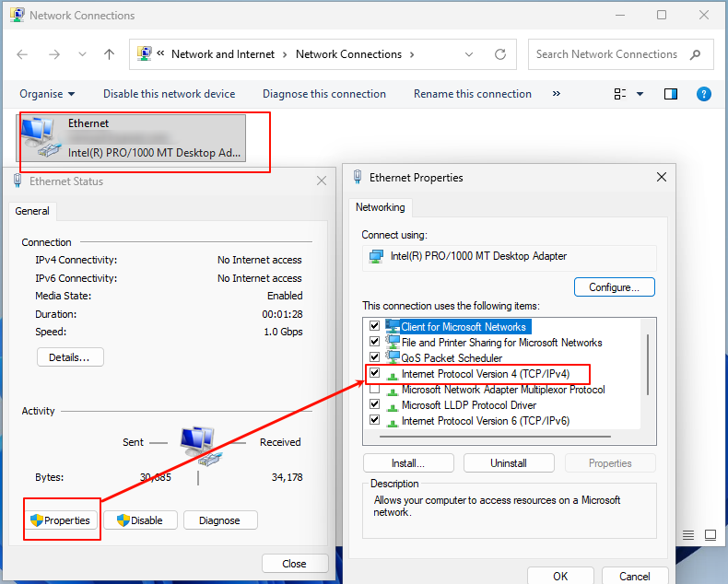Toggle Microsoft LLDP Protocol Driver checkbox
728x584 pixels.
point(374,404)
